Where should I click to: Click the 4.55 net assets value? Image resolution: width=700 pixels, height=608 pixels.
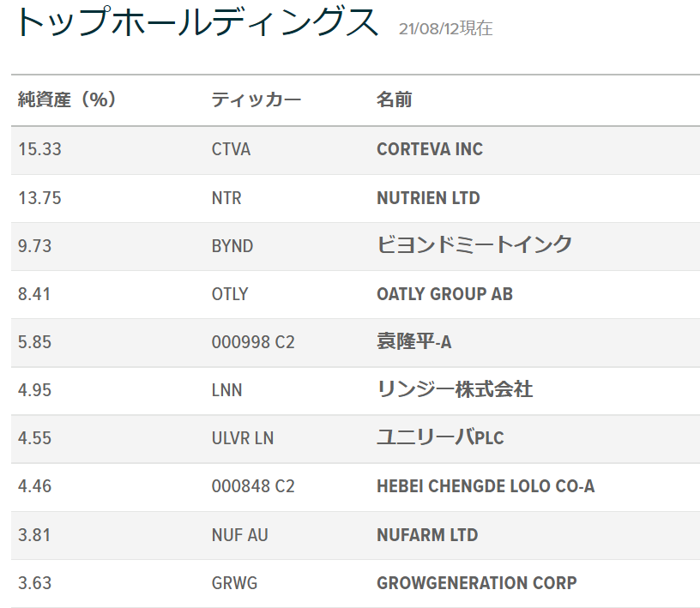[34, 438]
